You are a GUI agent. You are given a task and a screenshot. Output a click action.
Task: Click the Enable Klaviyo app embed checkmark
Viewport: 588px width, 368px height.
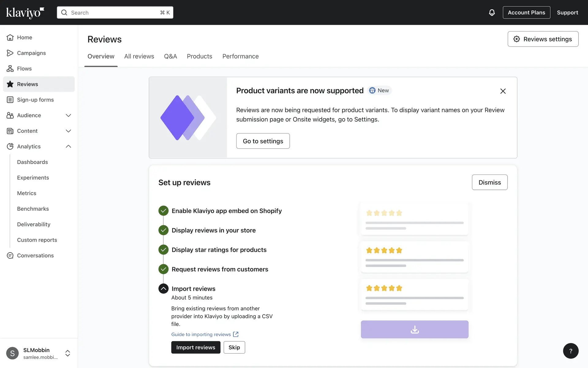(x=163, y=211)
